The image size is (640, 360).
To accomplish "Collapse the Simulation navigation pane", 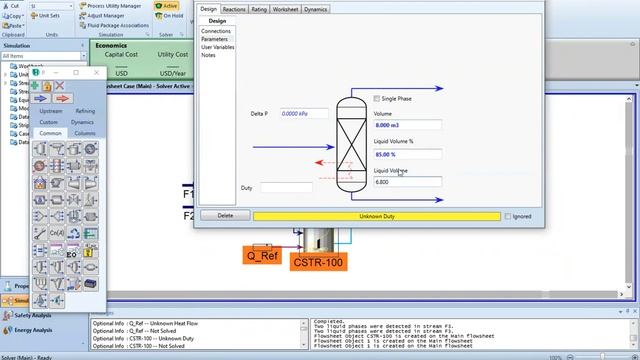I will pyautogui.click(x=83, y=45).
